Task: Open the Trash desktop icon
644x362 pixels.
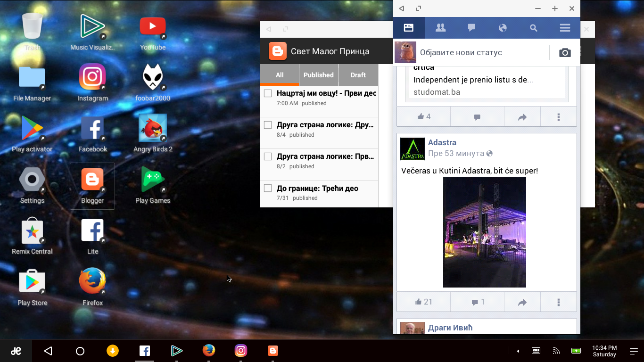Action: pyautogui.click(x=32, y=31)
